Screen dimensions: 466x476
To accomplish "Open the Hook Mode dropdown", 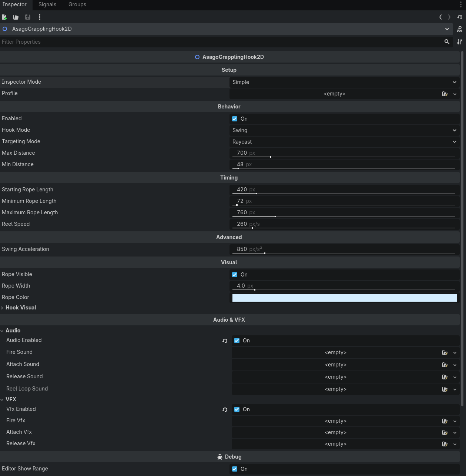I will coord(344,130).
